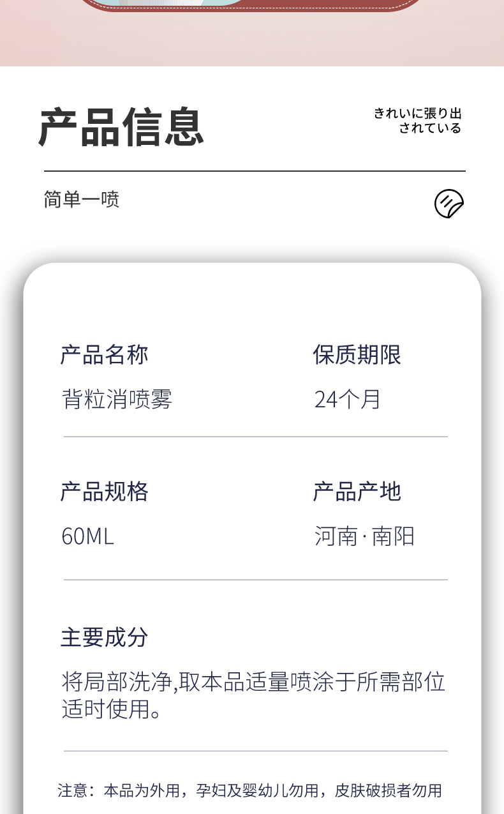Viewport: 504px width, 814px height.
Task: Click the 主要成分 heading
Action: pos(105,637)
